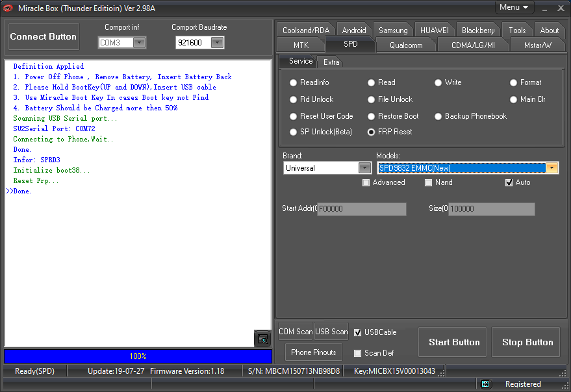Viewport: 571px width, 392px height.
Task: Click the Stop Button
Action: tap(526, 342)
